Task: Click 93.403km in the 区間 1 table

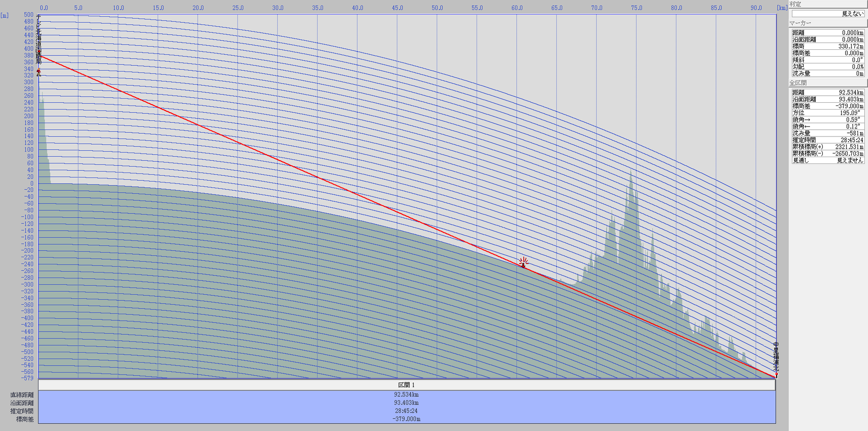Action: [x=407, y=403]
